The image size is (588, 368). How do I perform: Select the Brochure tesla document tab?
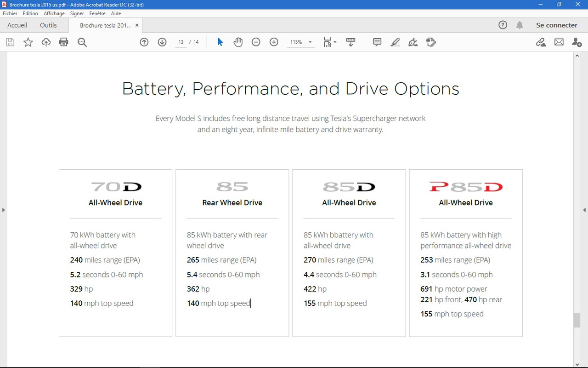coord(105,25)
